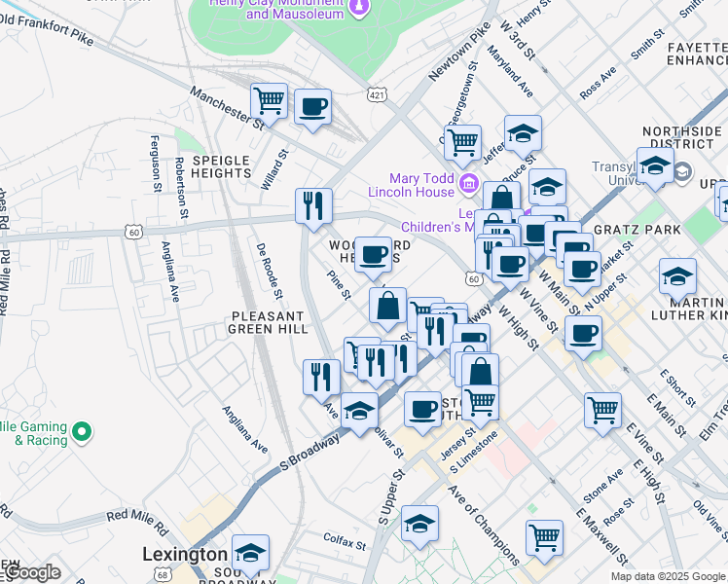Click the Map data ©2025 Google text
Screen dimensions: 728x584
(x=669, y=577)
